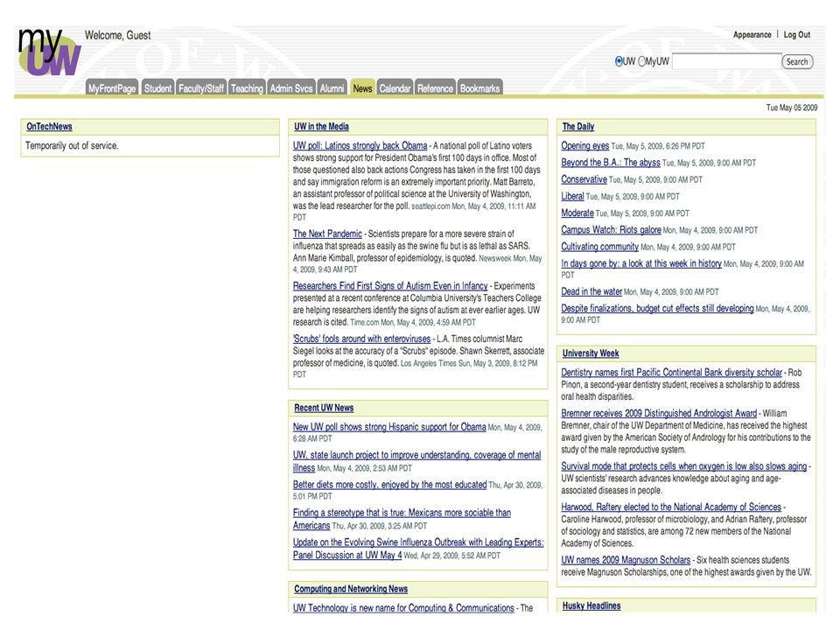Viewport: 840px width, 630px height.
Task: Open 'Better diets more costly' article
Action: pos(389,484)
